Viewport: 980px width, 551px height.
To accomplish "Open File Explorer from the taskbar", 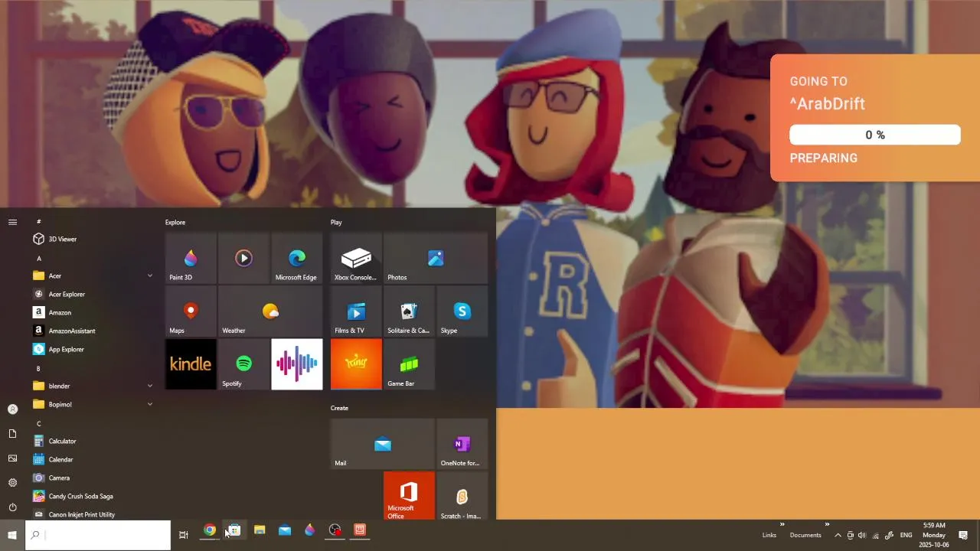I will click(260, 530).
